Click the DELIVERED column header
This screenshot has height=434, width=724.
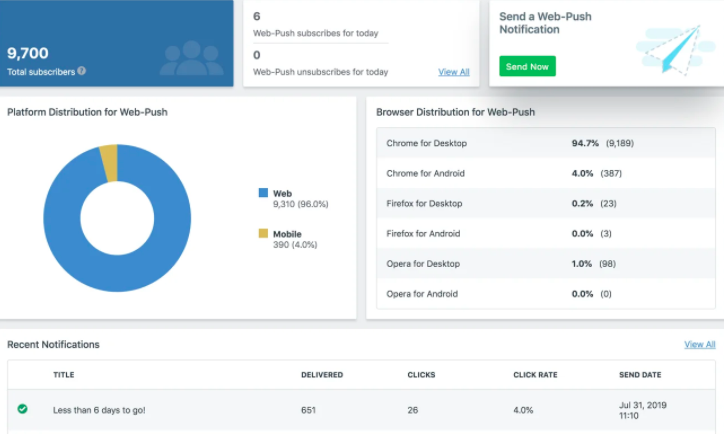point(322,374)
